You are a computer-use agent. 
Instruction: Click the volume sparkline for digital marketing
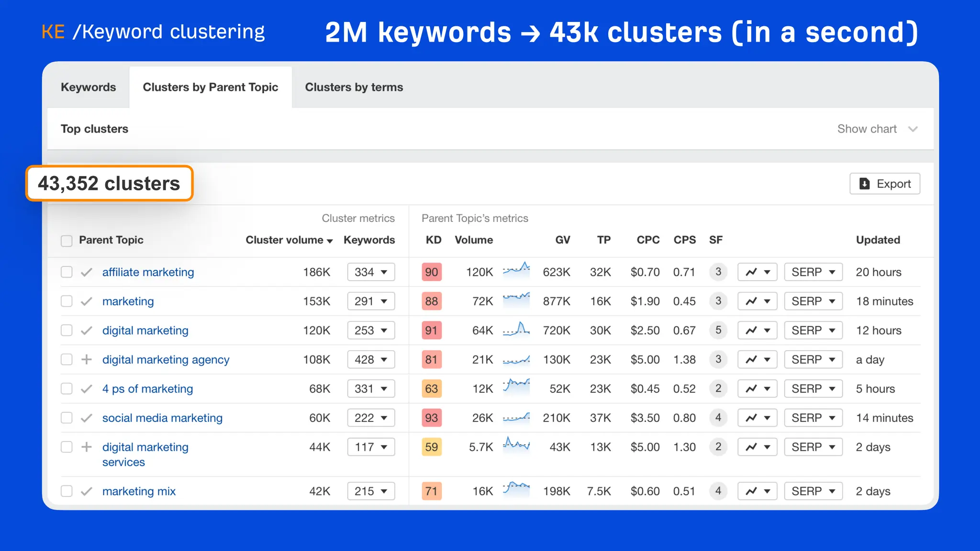(516, 330)
